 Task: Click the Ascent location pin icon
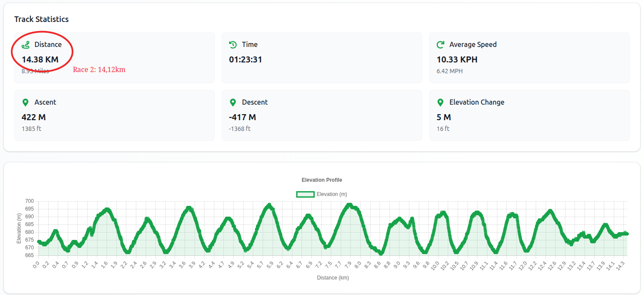25,102
